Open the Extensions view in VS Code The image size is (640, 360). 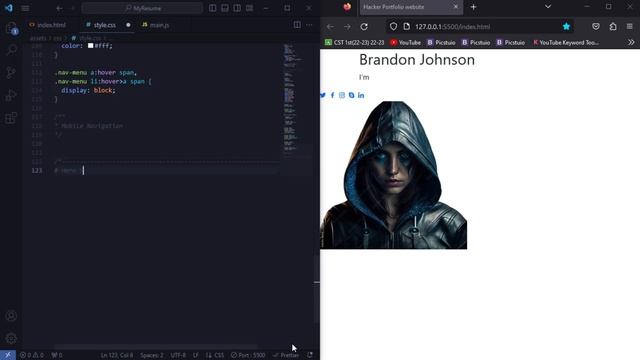point(11,118)
